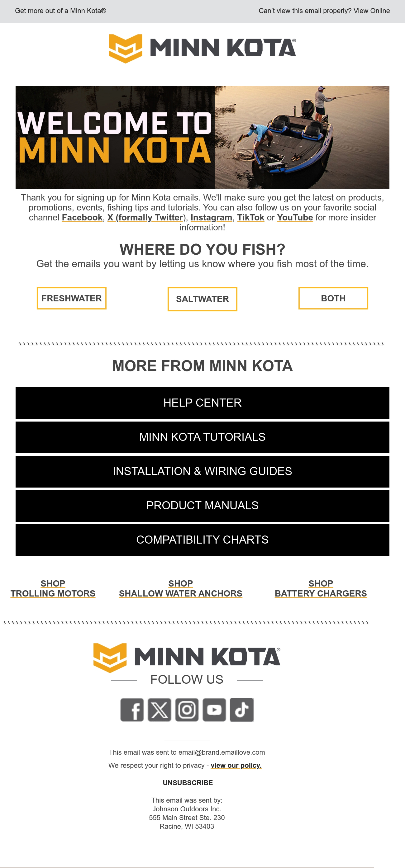The width and height of the screenshot is (405, 868).
Task: Click the top Minn Kota logo
Action: point(202,48)
